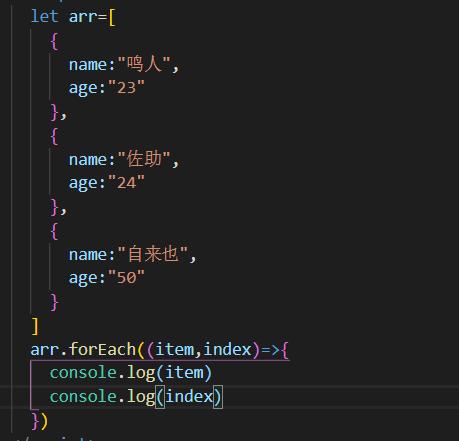Click the yellow opening bracket '[' after arr=

[112, 17]
